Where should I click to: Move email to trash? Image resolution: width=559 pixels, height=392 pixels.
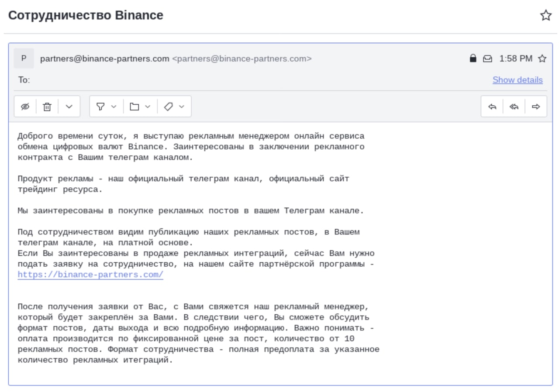pos(47,107)
